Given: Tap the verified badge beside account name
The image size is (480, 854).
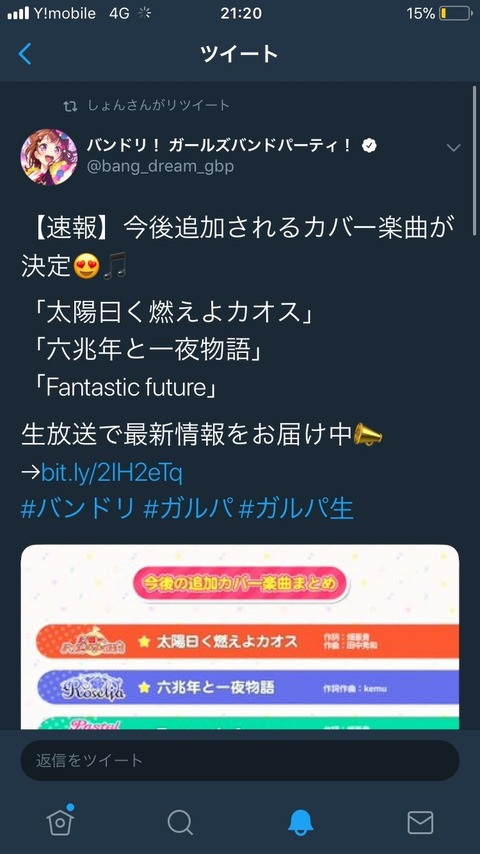Looking at the screenshot, I should (369, 145).
